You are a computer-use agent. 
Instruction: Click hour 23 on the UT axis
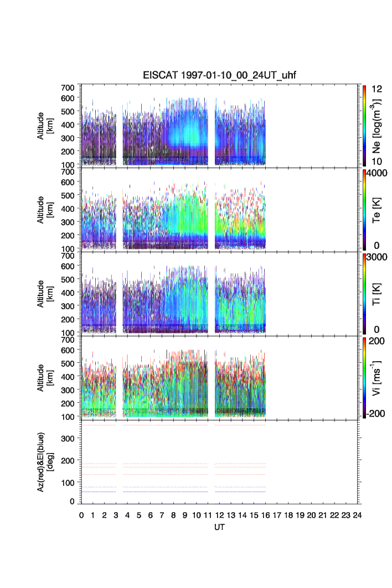coord(346,515)
